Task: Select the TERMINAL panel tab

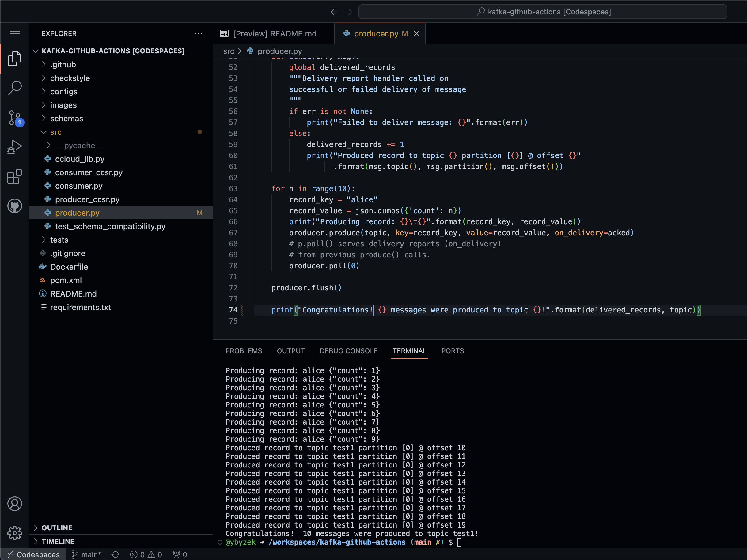Action: 409,351
